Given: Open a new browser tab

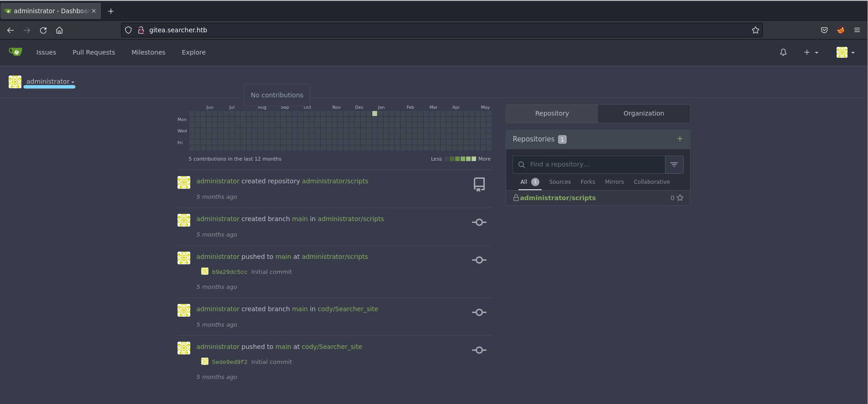Looking at the screenshot, I should tap(111, 11).
